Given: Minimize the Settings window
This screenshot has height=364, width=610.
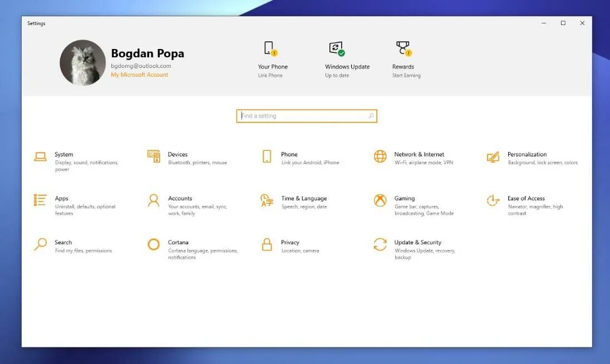Looking at the screenshot, I should (544, 23).
